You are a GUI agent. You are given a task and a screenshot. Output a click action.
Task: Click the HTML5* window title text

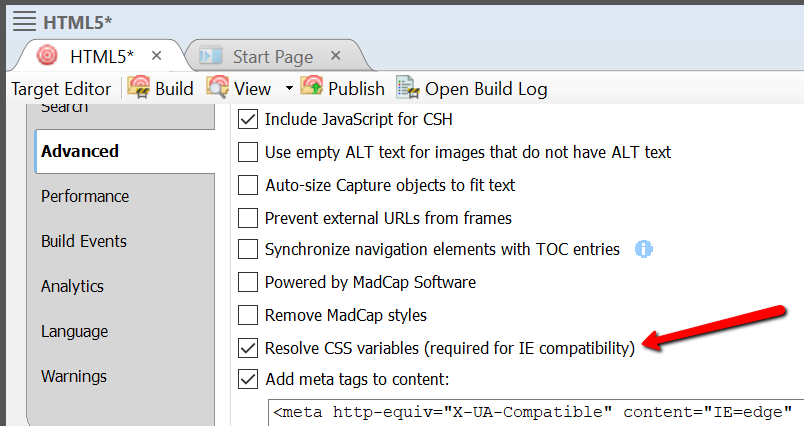77,22
